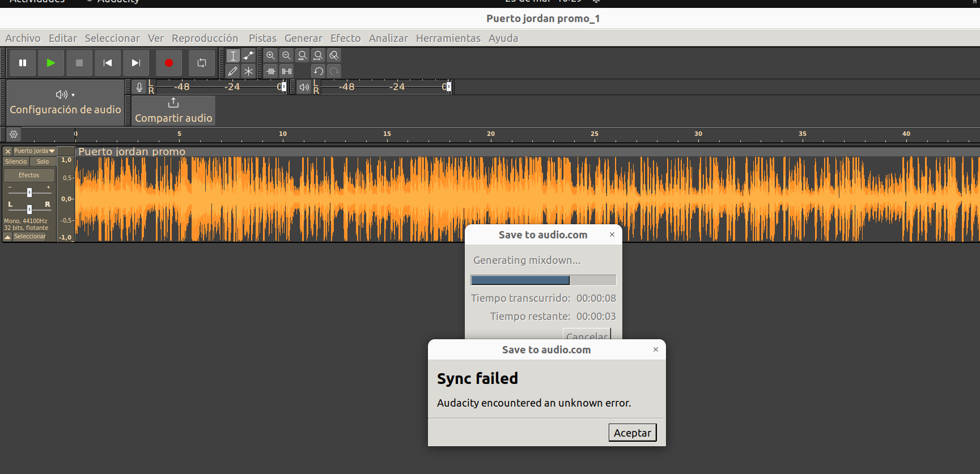Image resolution: width=980 pixels, height=474 pixels.
Task: Zoom in using the magnifier plus icon
Action: [x=271, y=55]
